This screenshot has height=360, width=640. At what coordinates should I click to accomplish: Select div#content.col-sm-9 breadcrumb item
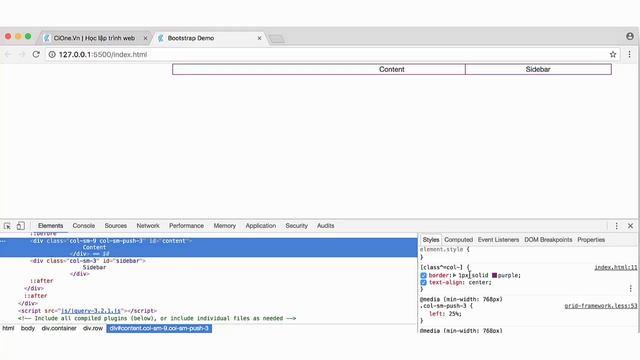click(159, 328)
